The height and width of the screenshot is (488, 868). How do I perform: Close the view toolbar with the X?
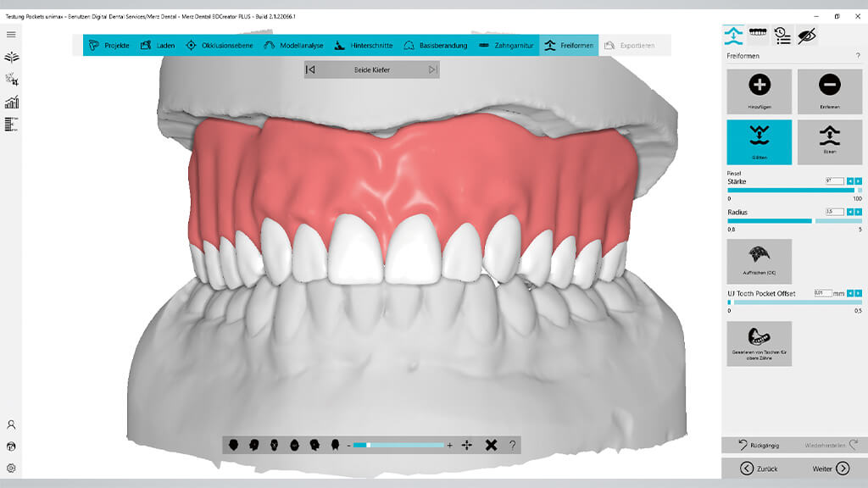click(x=491, y=445)
